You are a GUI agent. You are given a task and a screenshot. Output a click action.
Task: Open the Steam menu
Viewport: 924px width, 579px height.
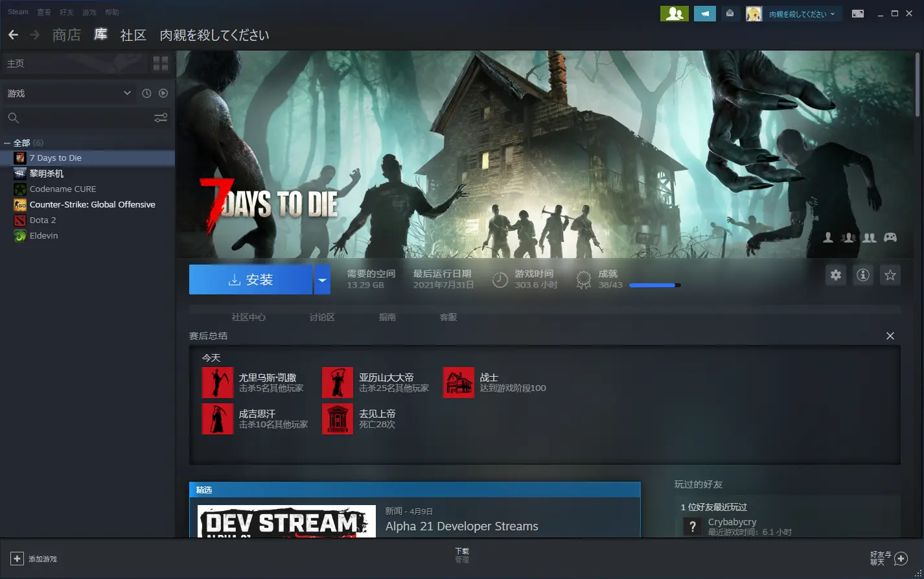[x=18, y=12]
